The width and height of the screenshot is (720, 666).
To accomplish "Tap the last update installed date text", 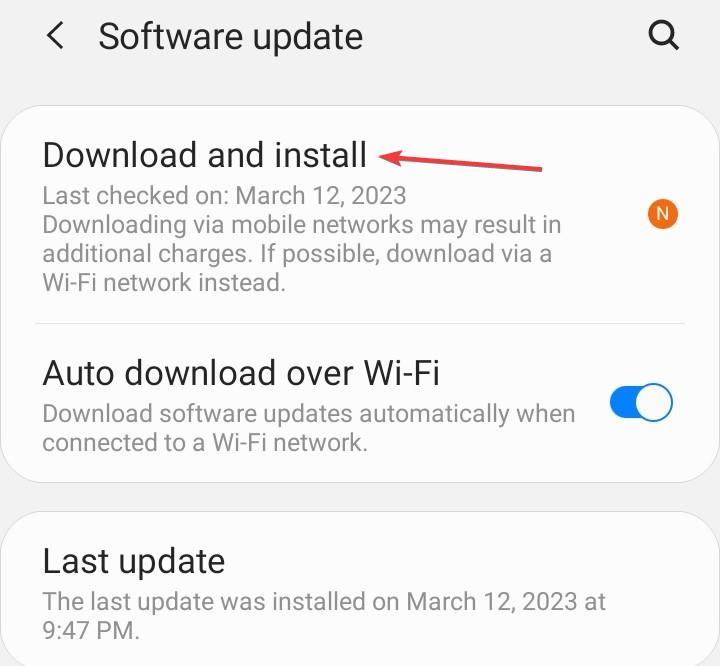I will tap(324, 615).
